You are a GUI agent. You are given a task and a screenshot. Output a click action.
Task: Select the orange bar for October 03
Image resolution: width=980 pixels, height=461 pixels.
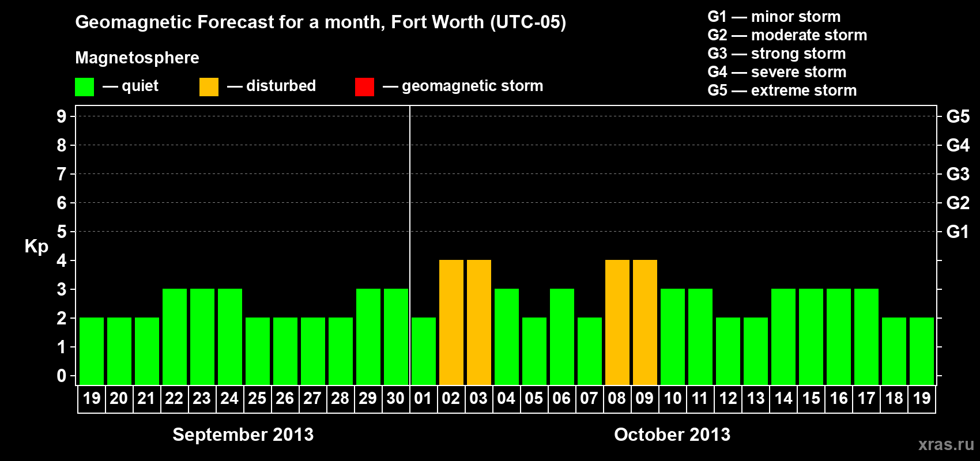click(479, 323)
